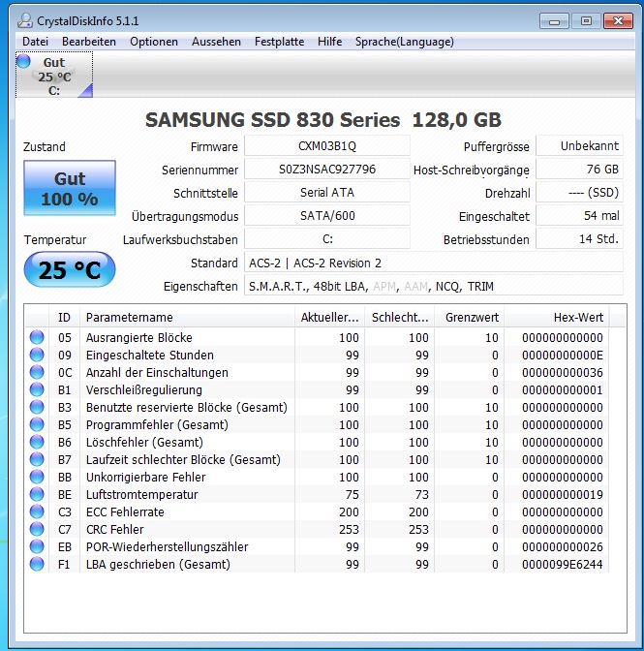Image resolution: width=644 pixels, height=651 pixels.
Task: Click hex value 0000099E6244
Action: click(x=563, y=564)
